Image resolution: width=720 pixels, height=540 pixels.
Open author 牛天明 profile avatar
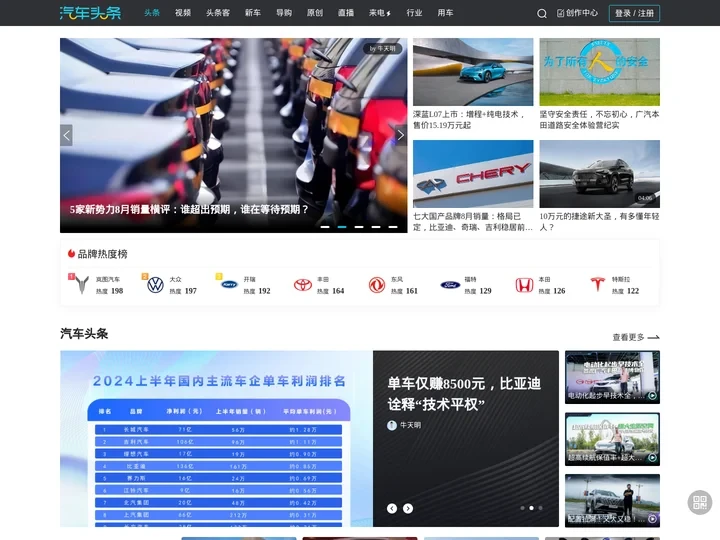pyautogui.click(x=392, y=425)
